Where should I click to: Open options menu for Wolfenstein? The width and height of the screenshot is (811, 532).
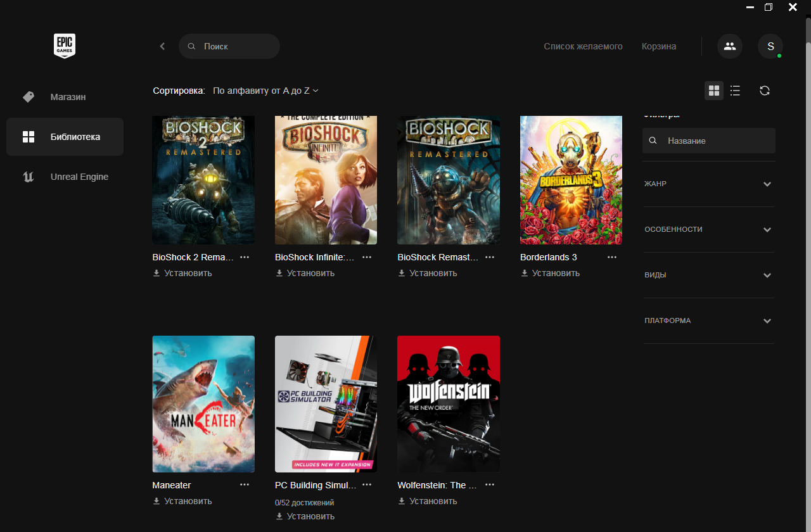pyautogui.click(x=490, y=484)
